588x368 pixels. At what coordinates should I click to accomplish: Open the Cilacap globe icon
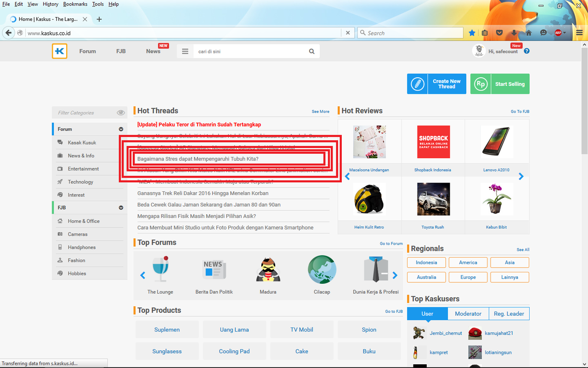tap(322, 270)
